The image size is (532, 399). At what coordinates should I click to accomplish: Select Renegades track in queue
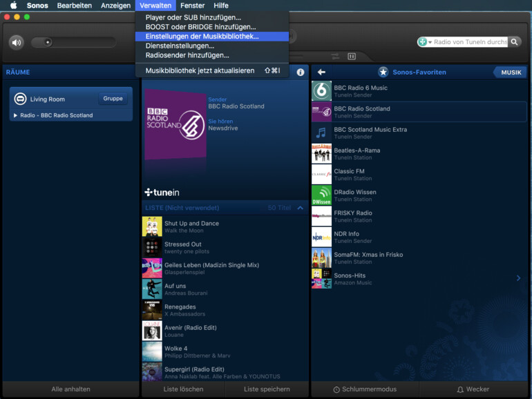pos(225,310)
